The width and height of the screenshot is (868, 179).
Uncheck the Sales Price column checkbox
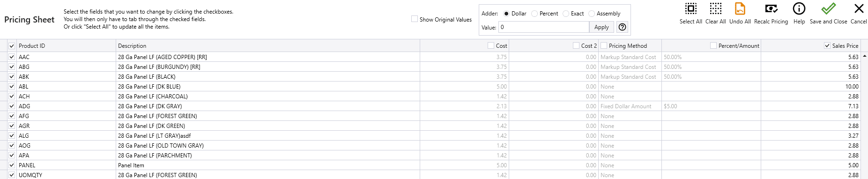pos(827,45)
